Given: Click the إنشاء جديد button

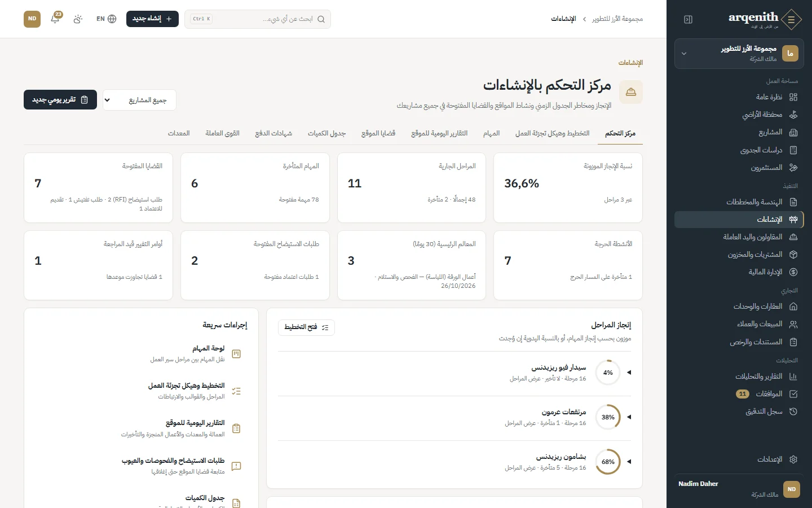Looking at the screenshot, I should coord(152,19).
